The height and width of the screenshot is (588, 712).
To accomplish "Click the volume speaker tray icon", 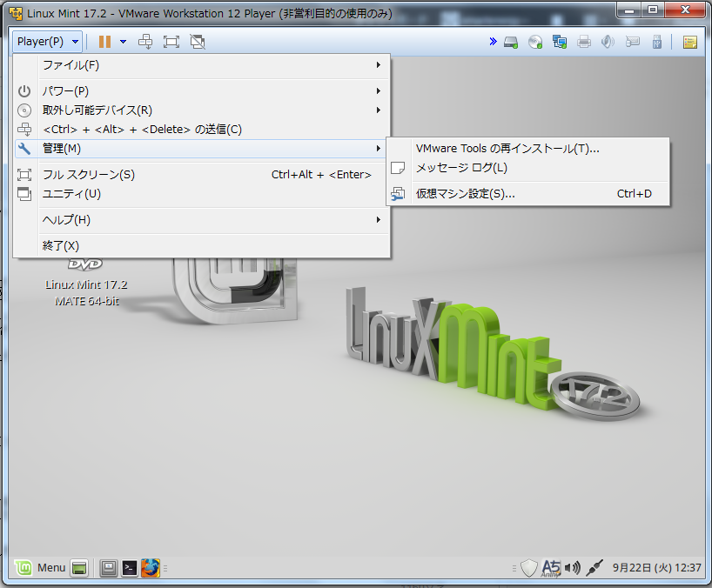I will [573, 568].
